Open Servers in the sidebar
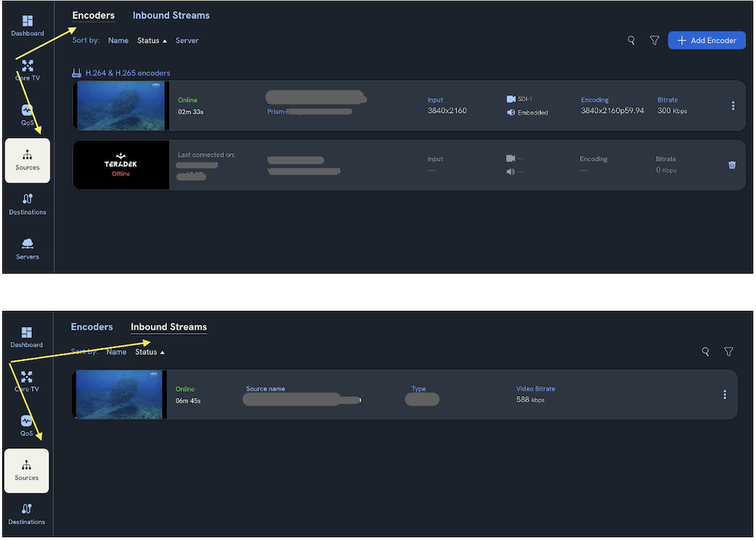 tap(27, 248)
